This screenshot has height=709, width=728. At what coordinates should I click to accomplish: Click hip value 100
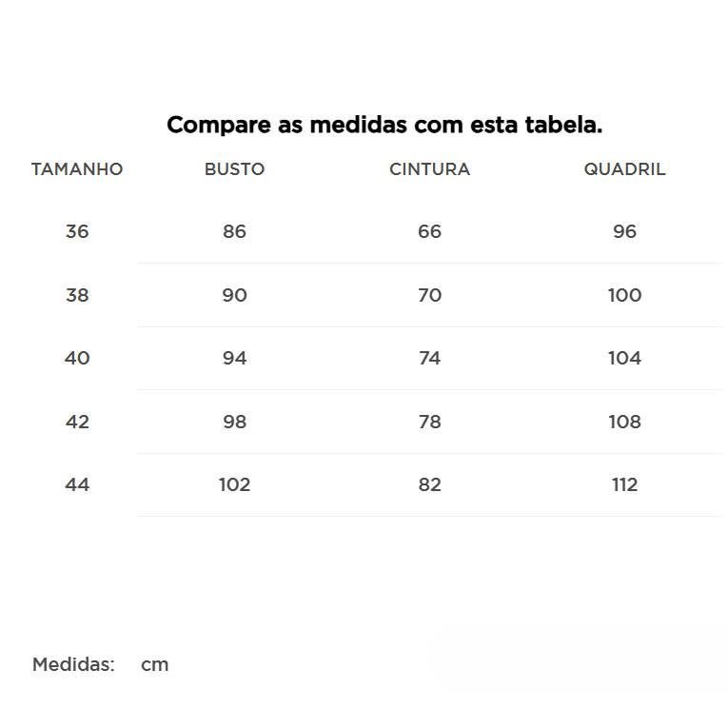tap(624, 295)
